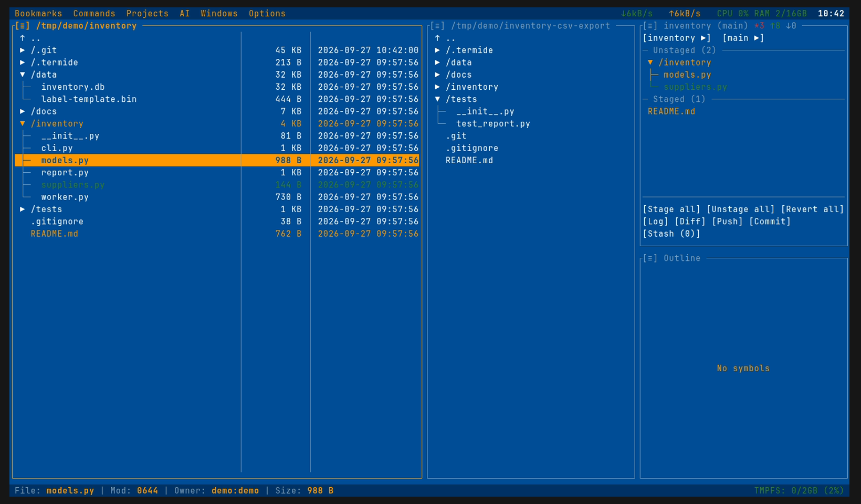
Task: Click the 10:42 clock in top bar
Action: (831, 14)
